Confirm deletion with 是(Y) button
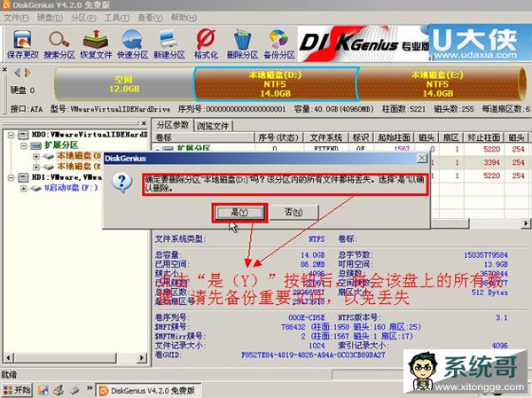This screenshot has height=398, width=532. (239, 213)
